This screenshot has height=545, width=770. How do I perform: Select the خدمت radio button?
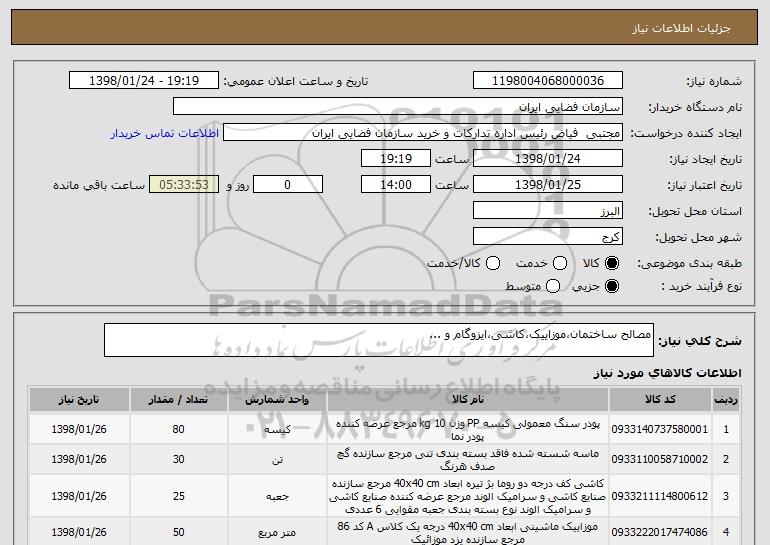tap(560, 263)
